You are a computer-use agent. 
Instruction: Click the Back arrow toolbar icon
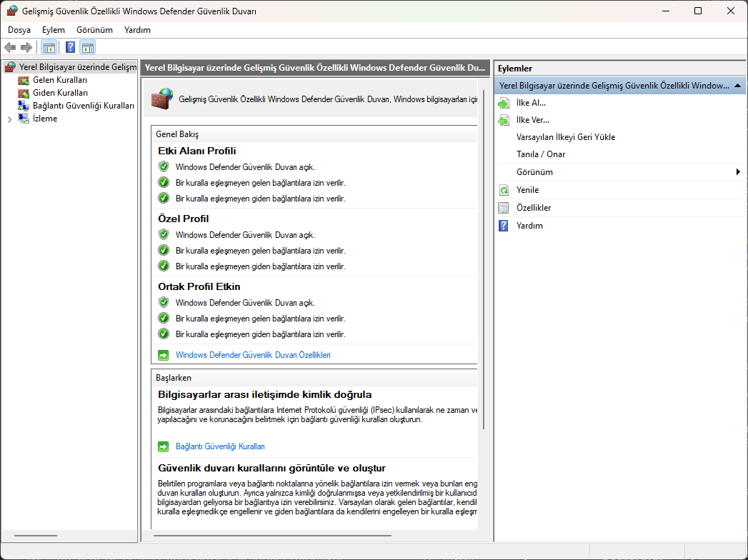(10, 47)
